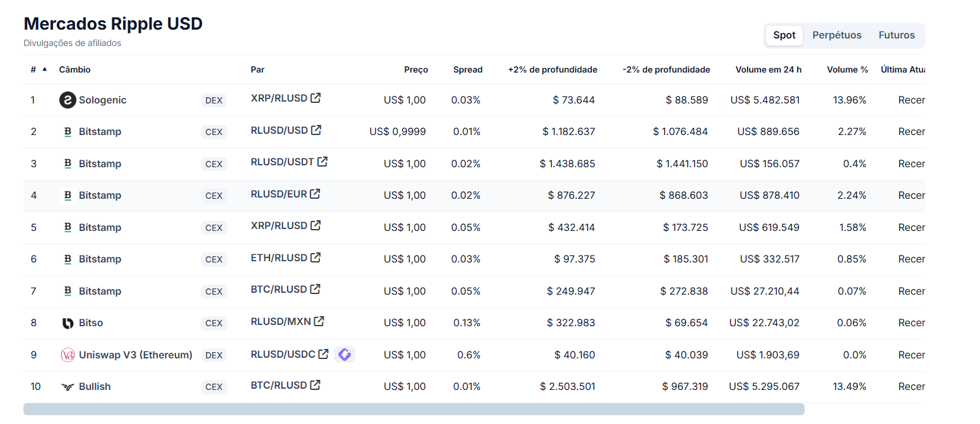Open external link icon for row 5 XRP/RLUSD

coord(316,225)
